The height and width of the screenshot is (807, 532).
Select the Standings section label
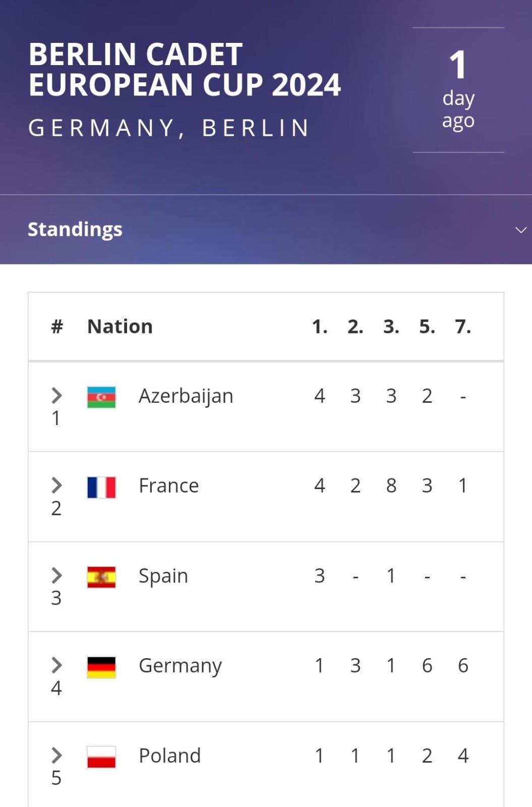pos(75,230)
